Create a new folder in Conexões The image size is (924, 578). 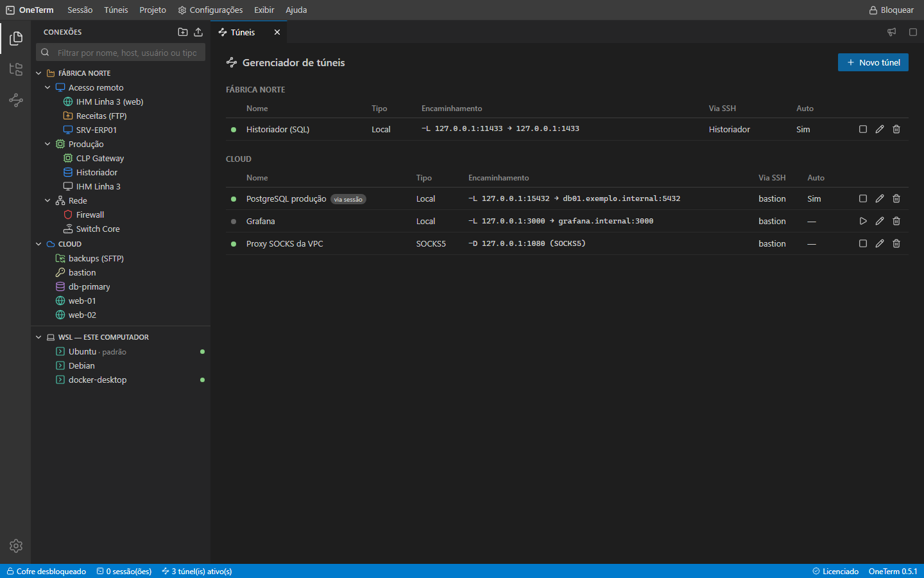183,32
